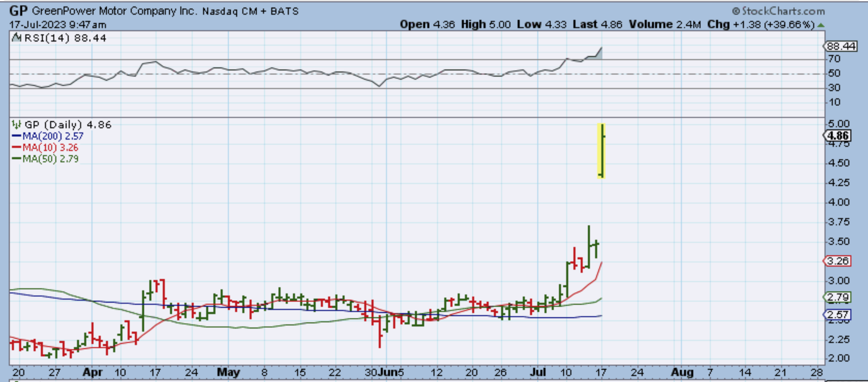Click the 3.75 price axis label

[839, 222]
